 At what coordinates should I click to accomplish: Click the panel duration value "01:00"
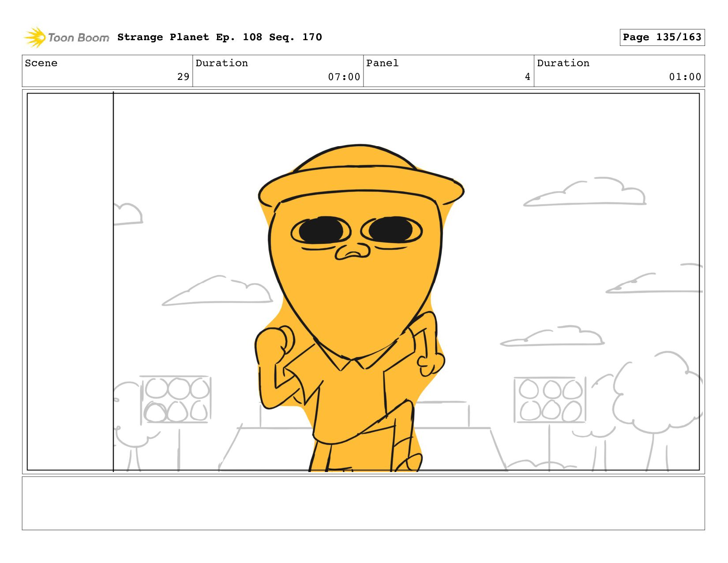685,77
